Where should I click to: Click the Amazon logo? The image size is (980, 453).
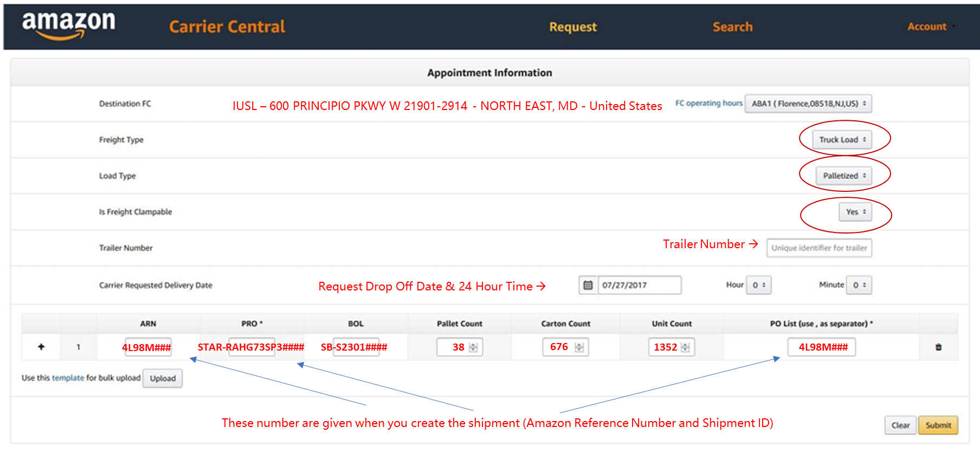point(69,25)
